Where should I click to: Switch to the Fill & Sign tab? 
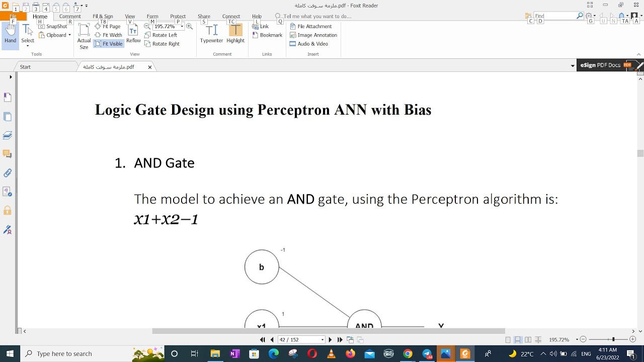103,17
